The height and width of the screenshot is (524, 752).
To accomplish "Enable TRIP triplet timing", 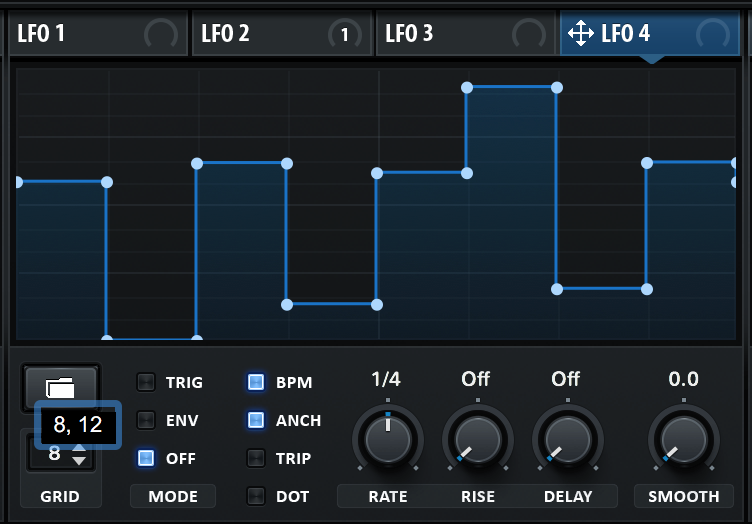I will pos(256,458).
